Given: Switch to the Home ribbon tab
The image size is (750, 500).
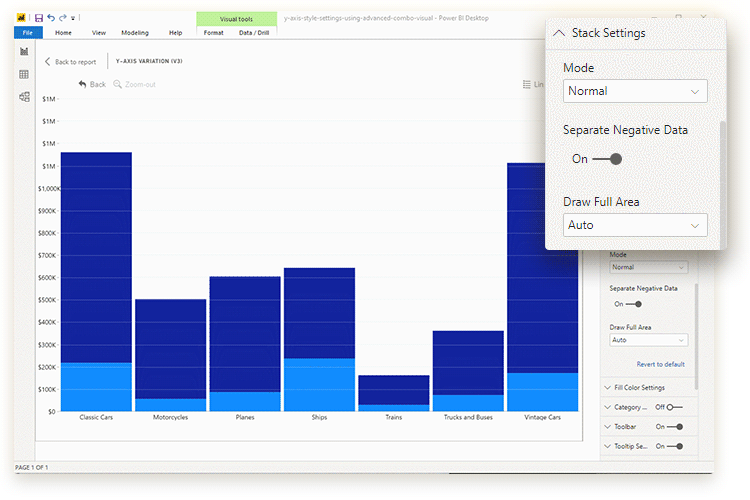Looking at the screenshot, I should pos(63,33).
